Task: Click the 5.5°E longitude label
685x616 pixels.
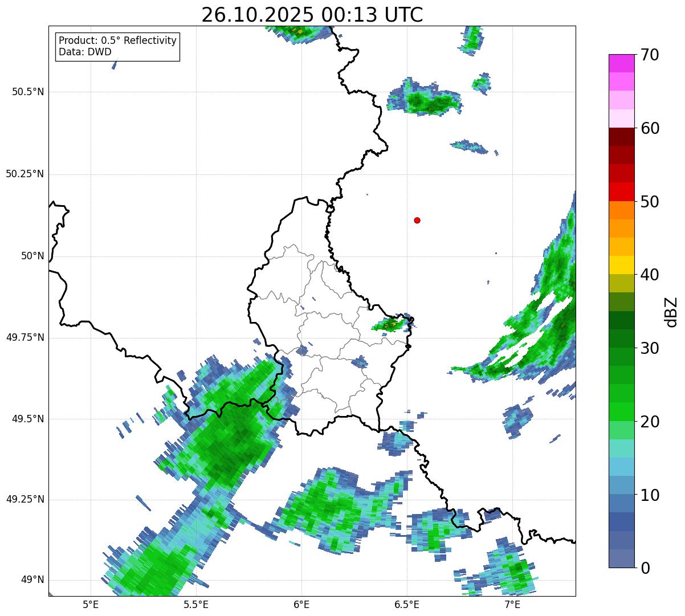Action: 196,604
